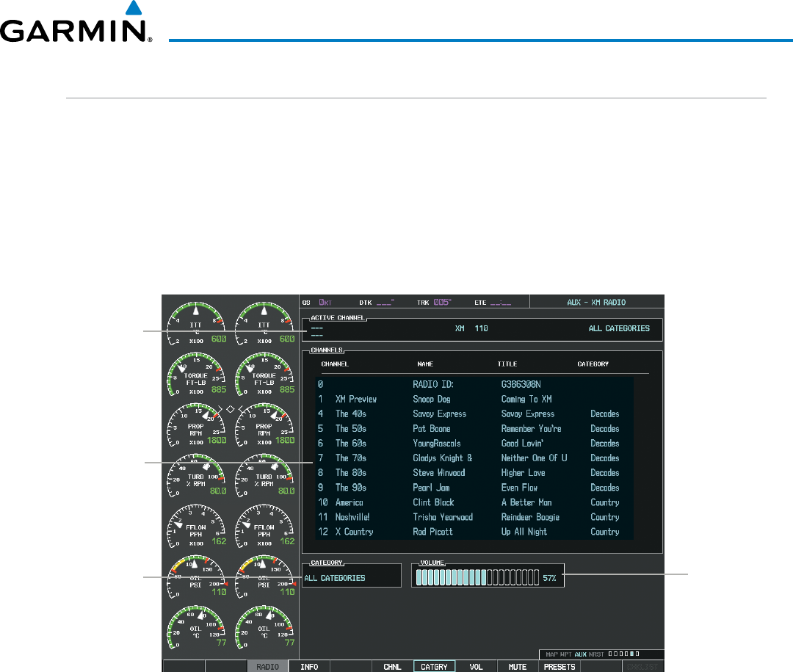This screenshot has height=672, width=793.
Task: Click the right OIL °C gauge
Action: coord(264,627)
